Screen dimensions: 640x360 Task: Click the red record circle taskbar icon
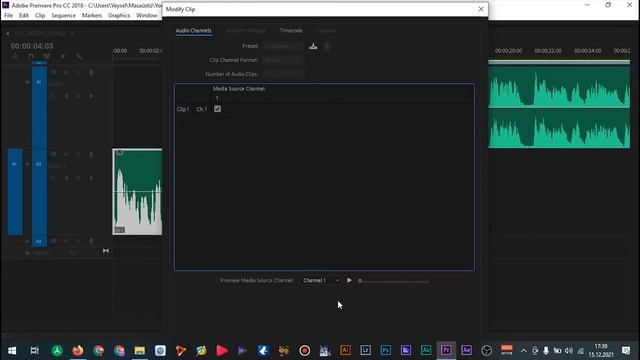click(x=304, y=351)
